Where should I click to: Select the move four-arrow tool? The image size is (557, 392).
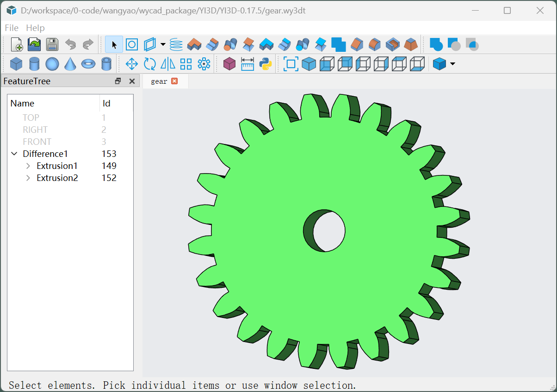[132, 64]
